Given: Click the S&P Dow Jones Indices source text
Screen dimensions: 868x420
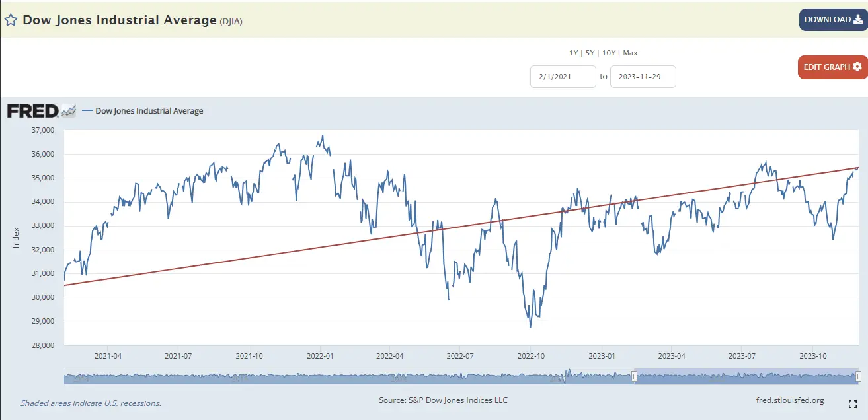Looking at the screenshot, I should coord(443,400).
